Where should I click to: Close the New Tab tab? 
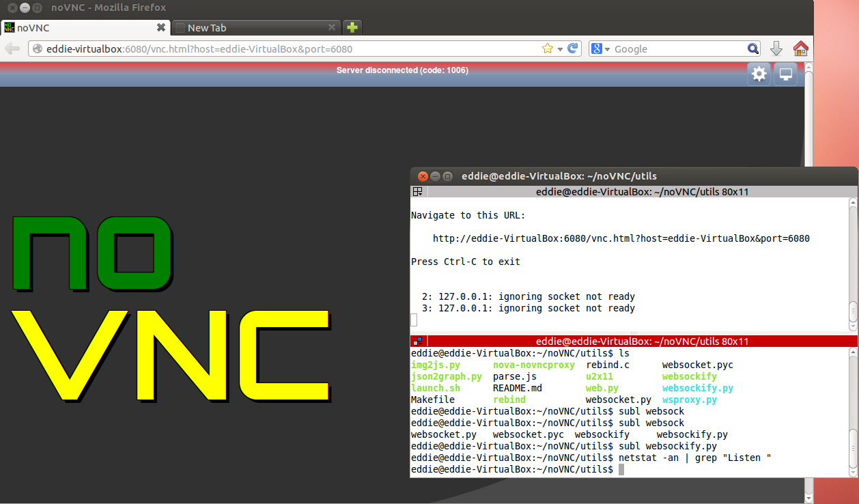coord(332,27)
